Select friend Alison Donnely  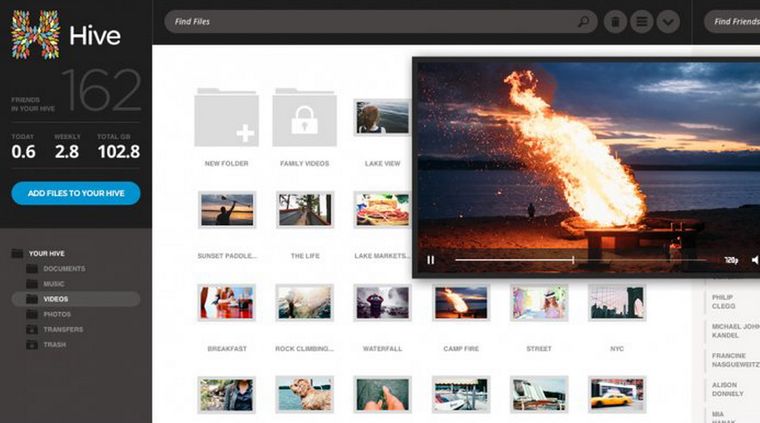click(727, 389)
